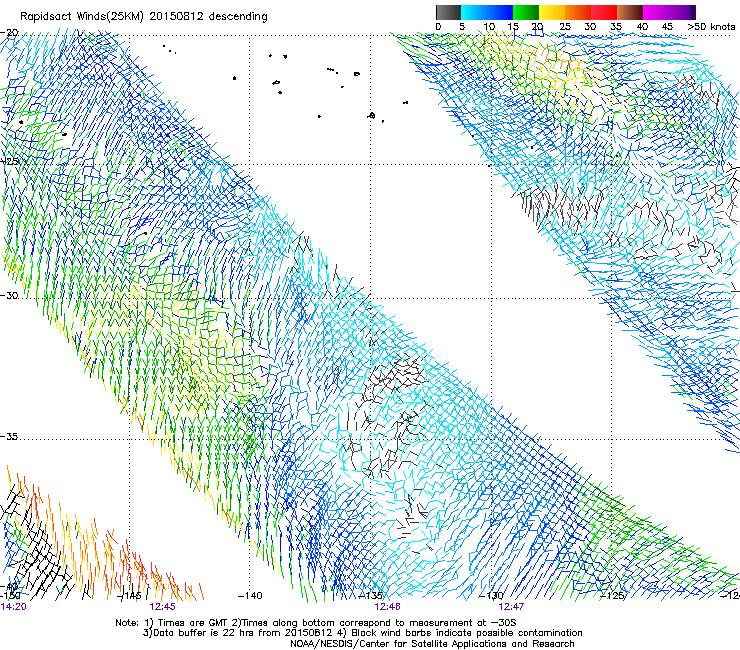The height and width of the screenshot is (650, 740).
Task: Click the -20 latitude label
Action: coord(9,33)
